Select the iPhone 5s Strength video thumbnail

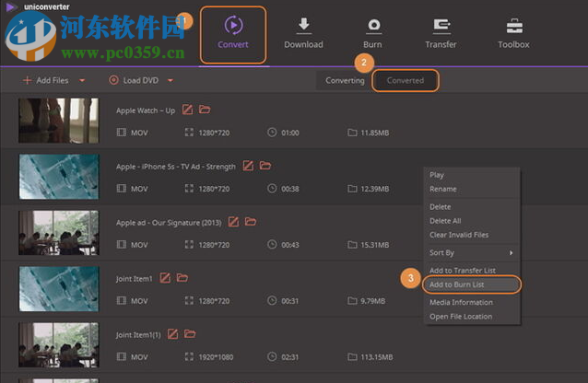[59, 177]
